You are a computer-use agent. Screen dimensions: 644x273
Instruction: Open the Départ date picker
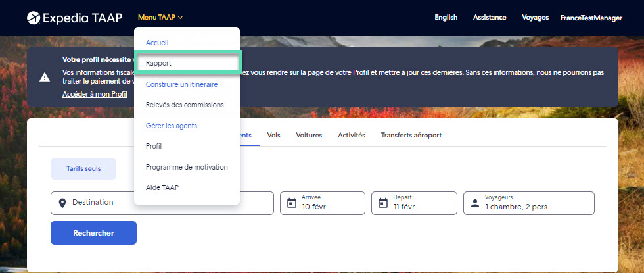point(414,203)
